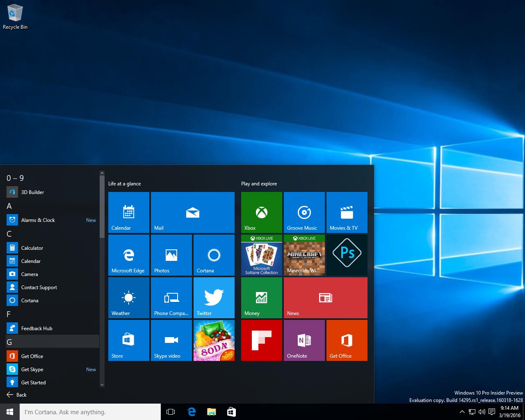Click app list scrollbar up arrow
The height and width of the screenshot is (420, 525).
[x=102, y=173]
